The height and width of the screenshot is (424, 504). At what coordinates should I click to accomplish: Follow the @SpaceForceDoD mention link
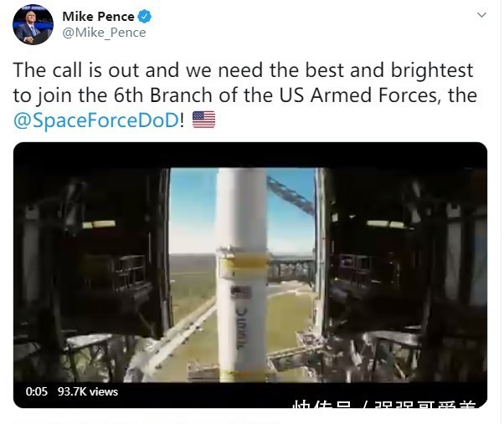[96, 120]
